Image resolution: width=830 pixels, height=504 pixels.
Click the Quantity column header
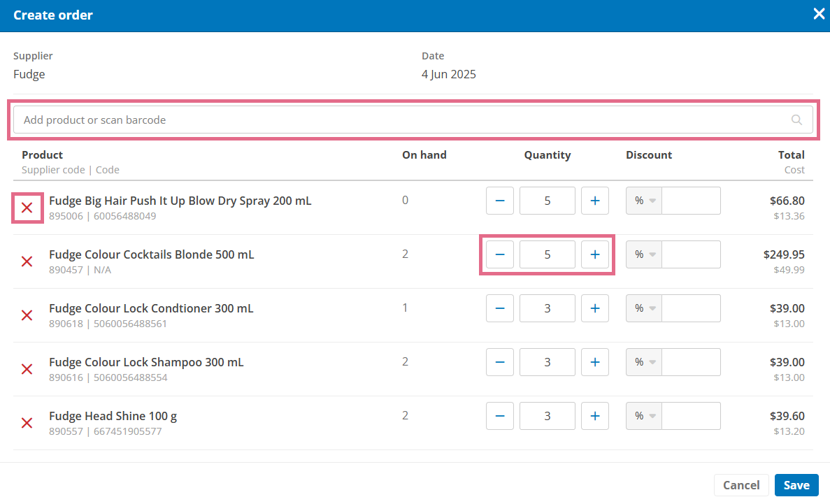pyautogui.click(x=548, y=155)
